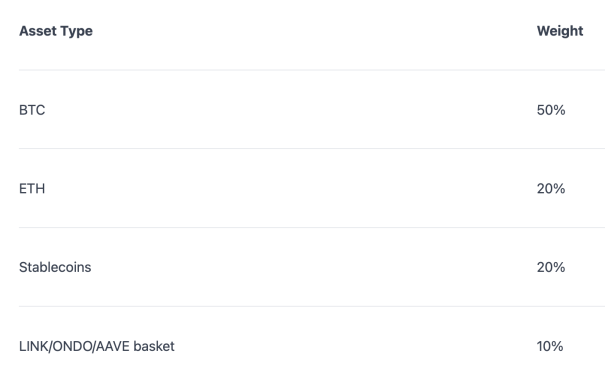Select the BTC asset cell
The width and height of the screenshot is (605, 378).
pos(32,110)
